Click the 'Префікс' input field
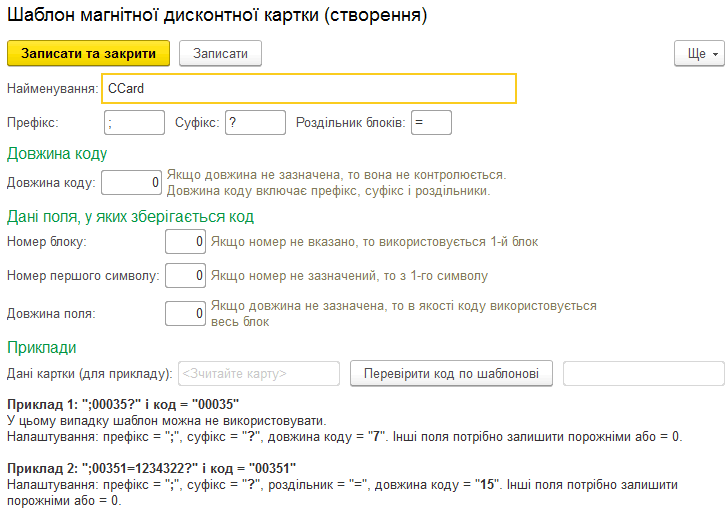 [134, 122]
